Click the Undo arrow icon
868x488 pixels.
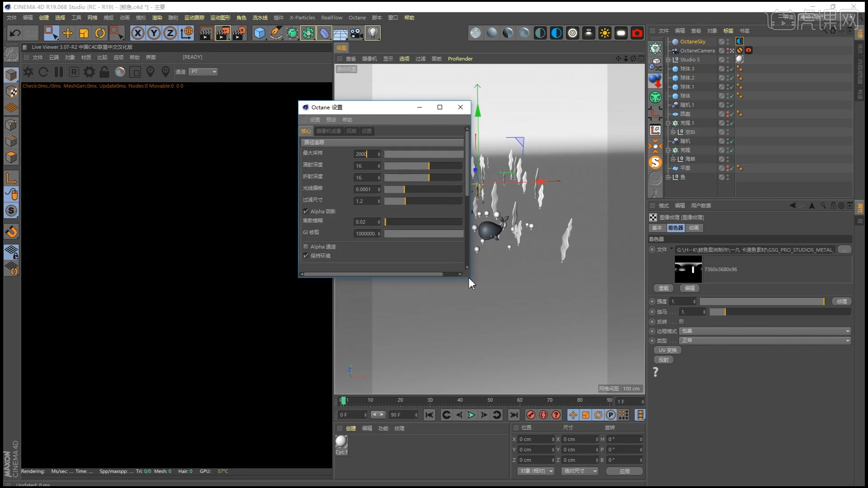tap(15, 33)
